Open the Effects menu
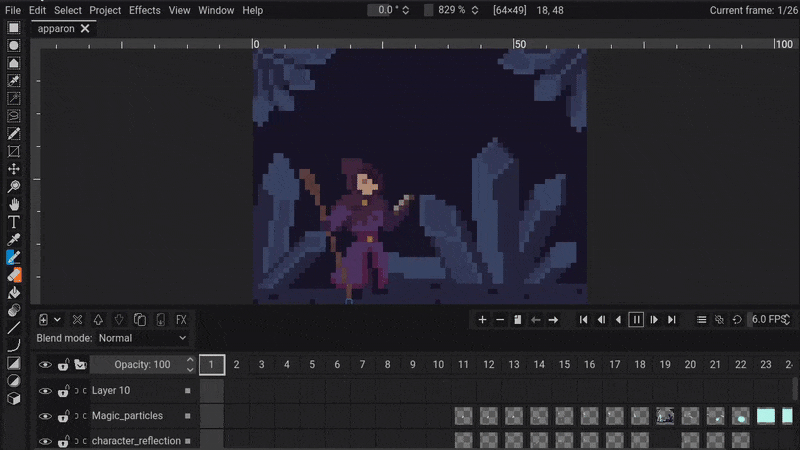Screen dimensions: 800x450 click(x=144, y=10)
